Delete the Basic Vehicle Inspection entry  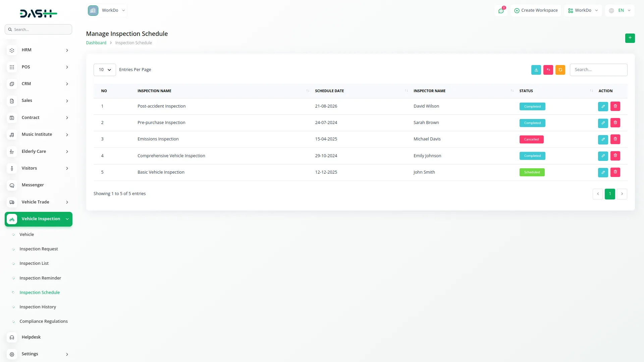[615, 172]
